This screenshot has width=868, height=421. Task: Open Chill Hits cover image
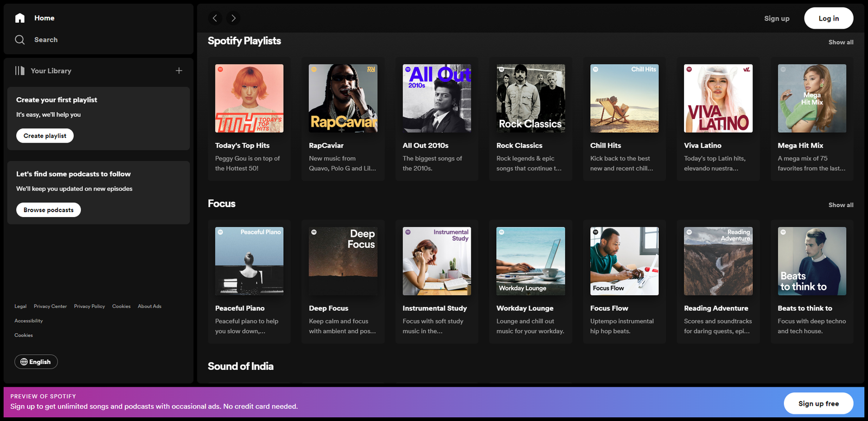624,98
